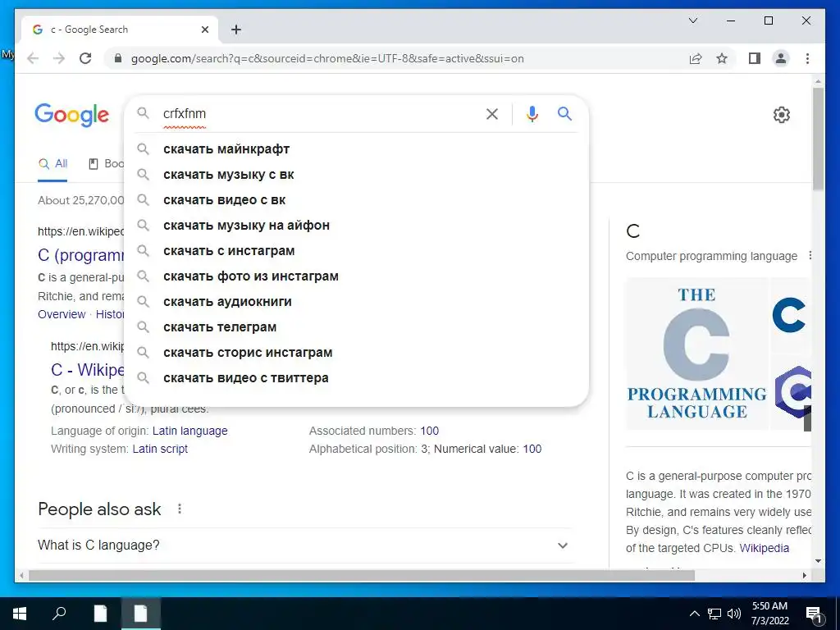Switch to the All results tab
Image resolution: width=840 pixels, height=630 pixels.
pyautogui.click(x=52, y=164)
